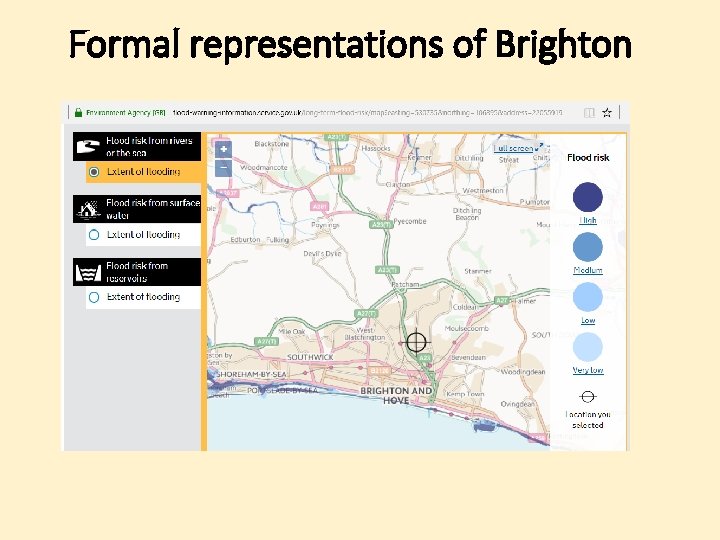Click the reservoirs flood icon

[x=88, y=272]
